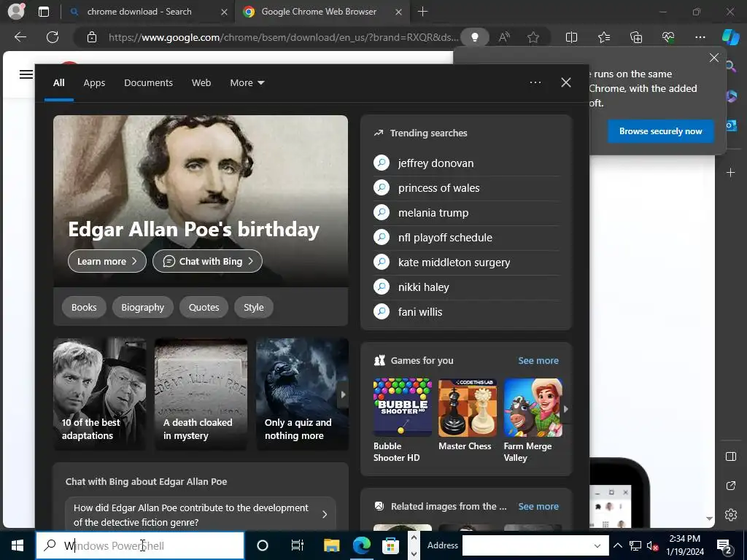The height and width of the screenshot is (560, 747).
Task: Click Browse securely now button
Action: pos(661,131)
